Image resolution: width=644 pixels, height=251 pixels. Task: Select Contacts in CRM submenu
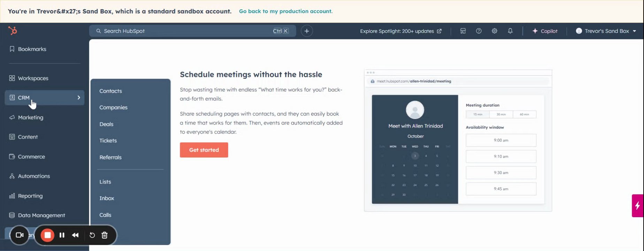110,91
